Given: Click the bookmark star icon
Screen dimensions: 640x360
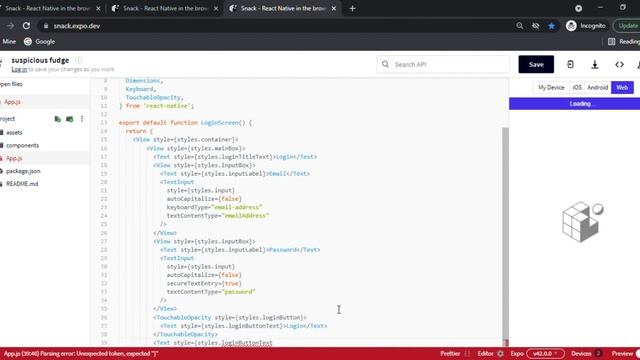Looking at the screenshot, I should click(x=551, y=26).
